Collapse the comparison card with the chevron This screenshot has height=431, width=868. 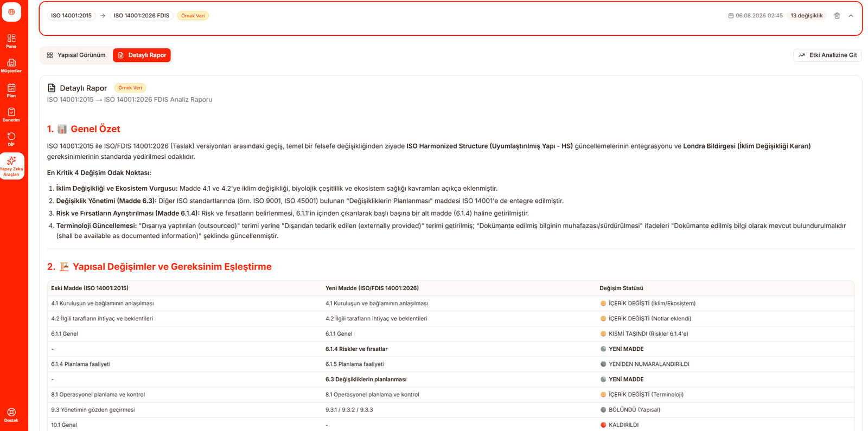coord(851,16)
